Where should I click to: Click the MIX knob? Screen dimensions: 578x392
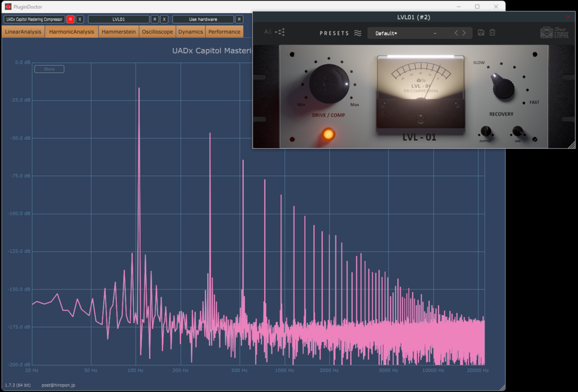tap(518, 131)
